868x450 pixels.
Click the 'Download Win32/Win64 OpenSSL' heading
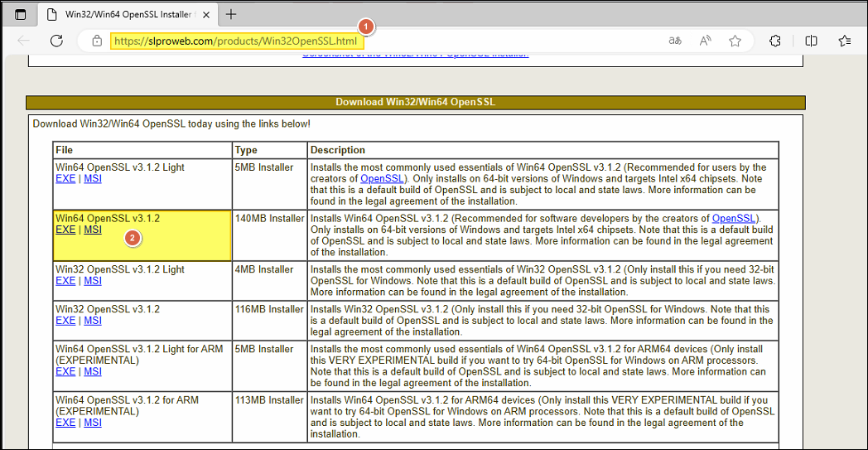pyautogui.click(x=415, y=102)
